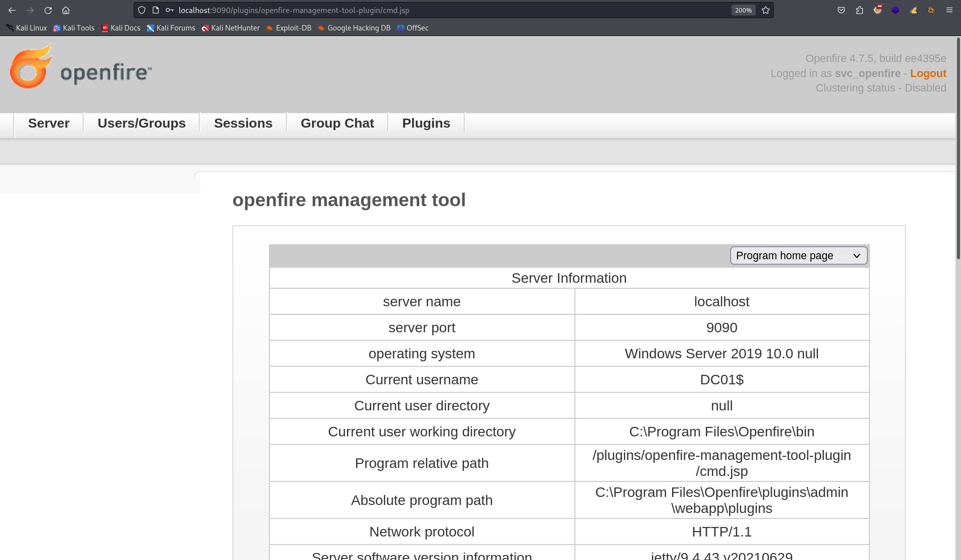The image size is (961, 560).
Task: Go to the Sessions tab
Action: [x=243, y=123]
